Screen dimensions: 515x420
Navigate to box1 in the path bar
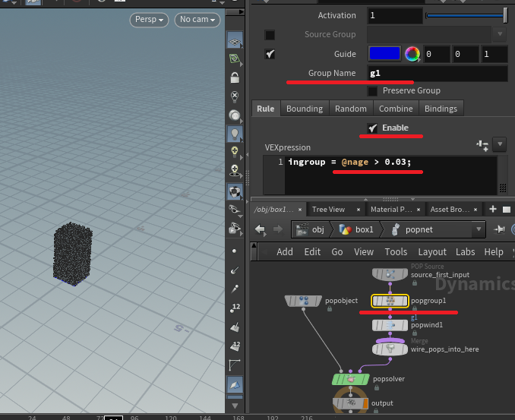point(357,229)
